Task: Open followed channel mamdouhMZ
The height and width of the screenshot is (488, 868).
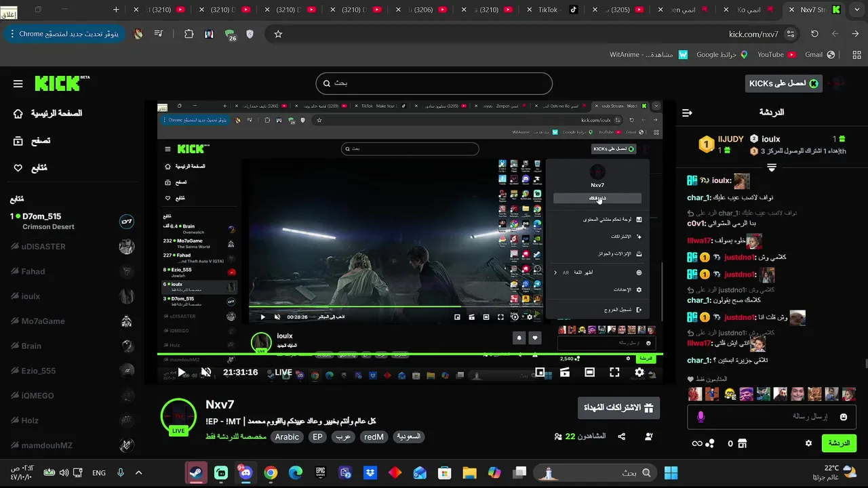Action: coord(72,445)
